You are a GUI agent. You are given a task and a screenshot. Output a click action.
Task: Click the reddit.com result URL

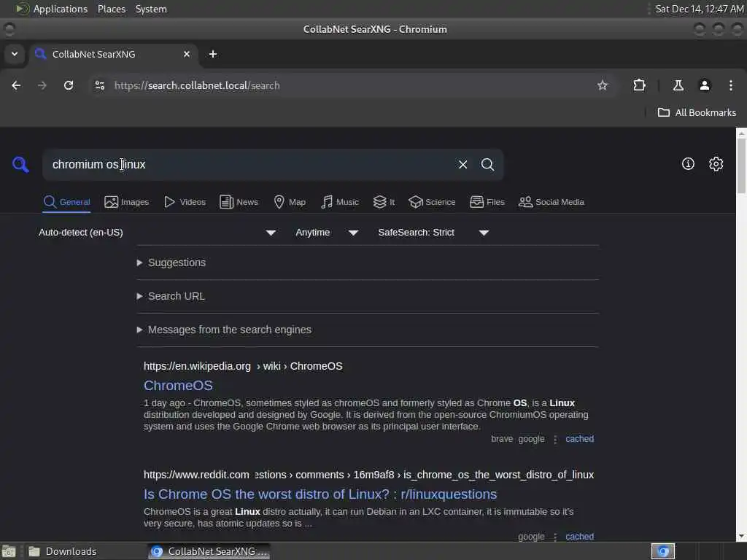(368, 475)
